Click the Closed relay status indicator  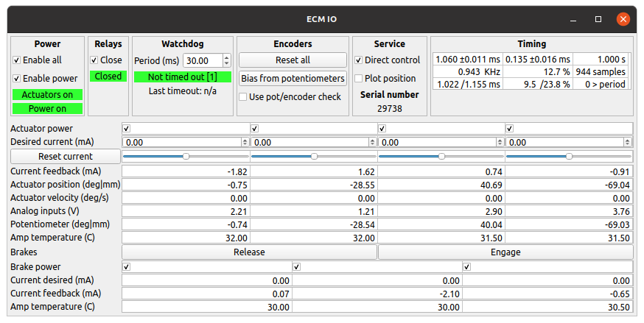tap(108, 77)
